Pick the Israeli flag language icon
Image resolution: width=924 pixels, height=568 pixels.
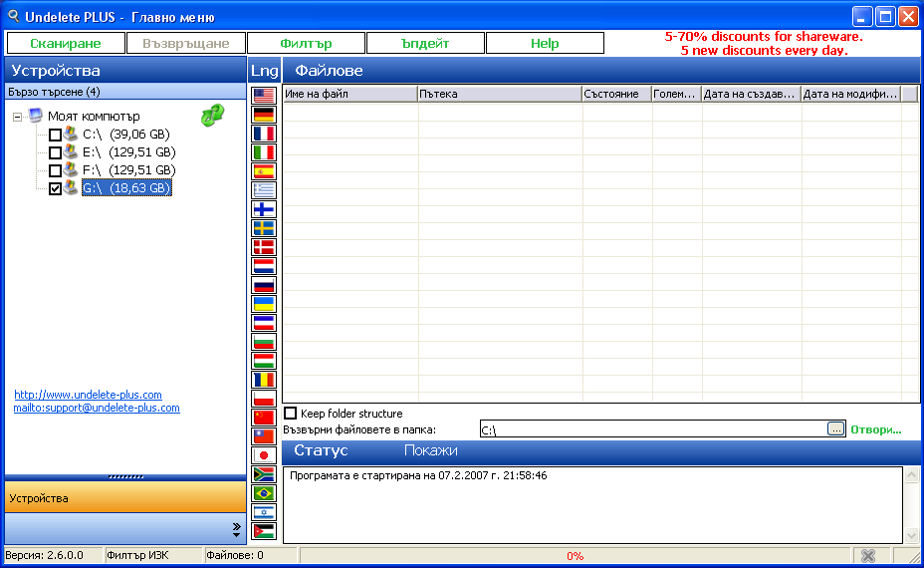[x=264, y=511]
